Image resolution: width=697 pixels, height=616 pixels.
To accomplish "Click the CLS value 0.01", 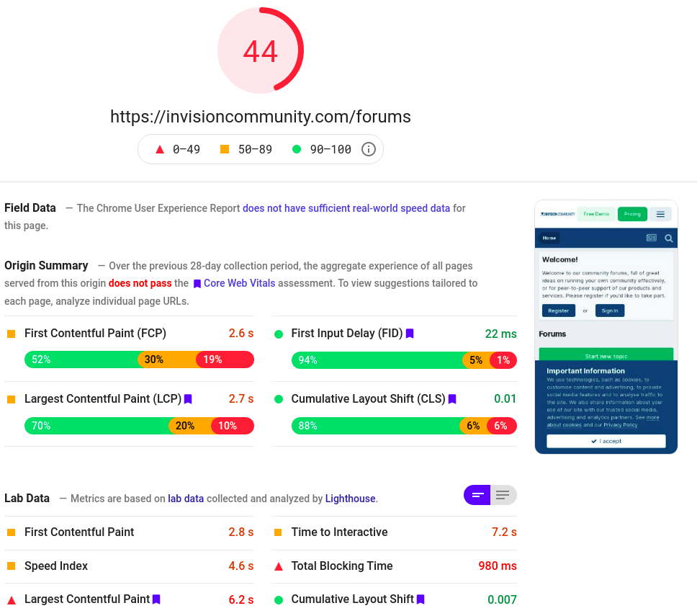I will coord(505,399).
